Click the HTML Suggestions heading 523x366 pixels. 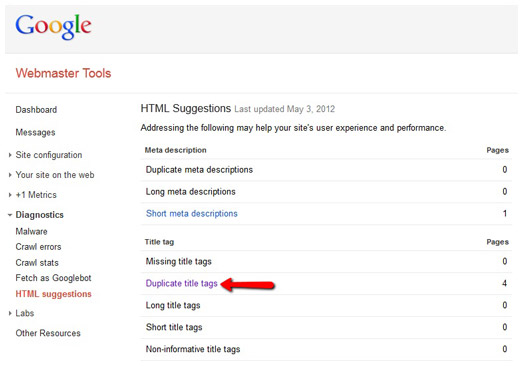point(186,108)
